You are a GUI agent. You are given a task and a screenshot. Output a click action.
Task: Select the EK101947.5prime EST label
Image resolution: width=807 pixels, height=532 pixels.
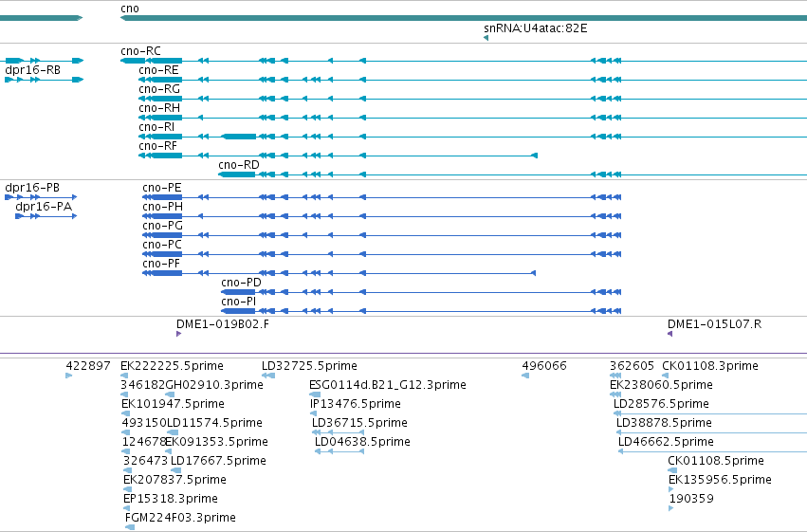point(173,404)
